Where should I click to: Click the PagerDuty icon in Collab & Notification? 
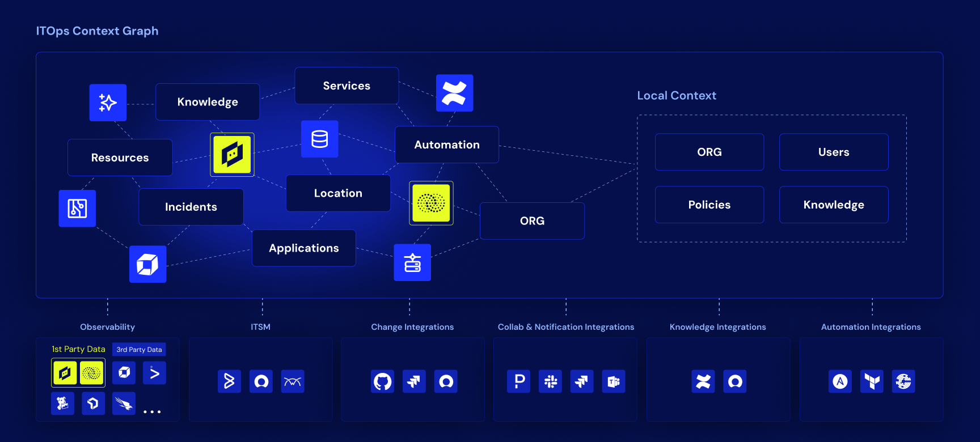pos(518,381)
